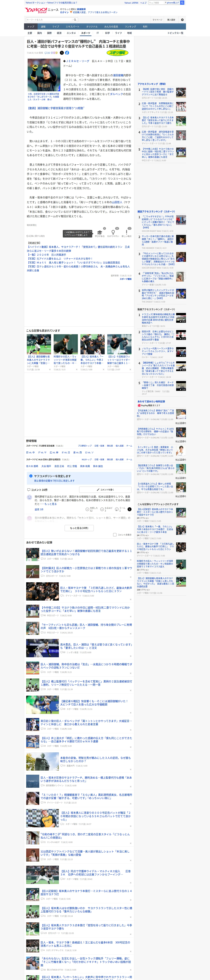Viewport: 210px width, 980px height.
Task: Select the トップ navigation tab
Action: [x=31, y=27]
